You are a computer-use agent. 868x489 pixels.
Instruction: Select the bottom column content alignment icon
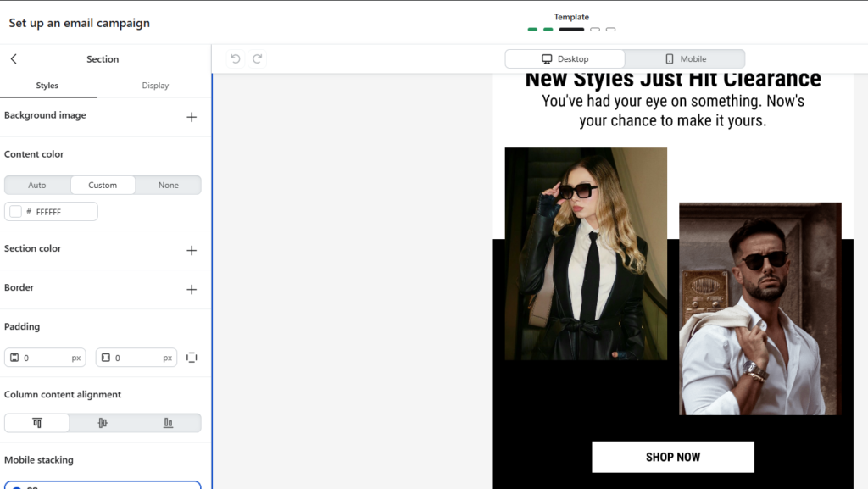click(168, 422)
